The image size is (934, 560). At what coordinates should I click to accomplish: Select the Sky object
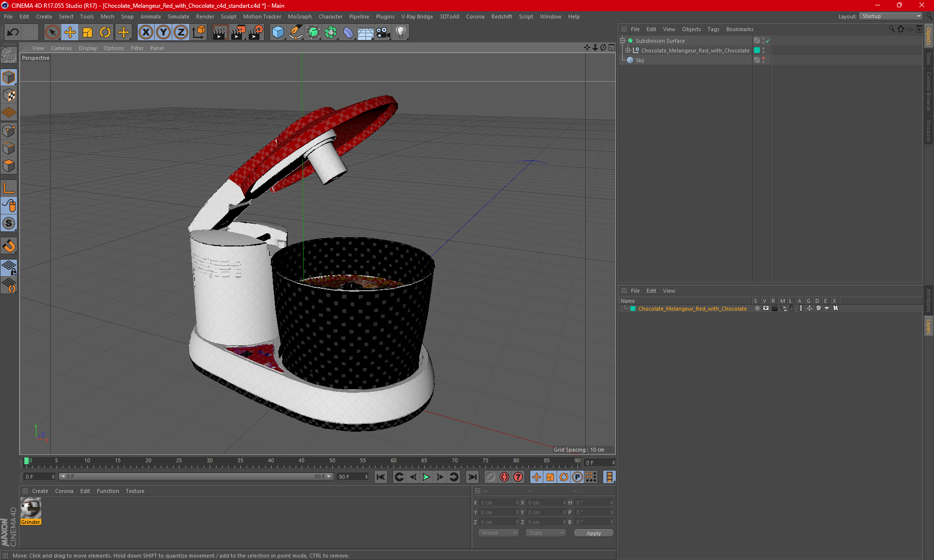(640, 60)
